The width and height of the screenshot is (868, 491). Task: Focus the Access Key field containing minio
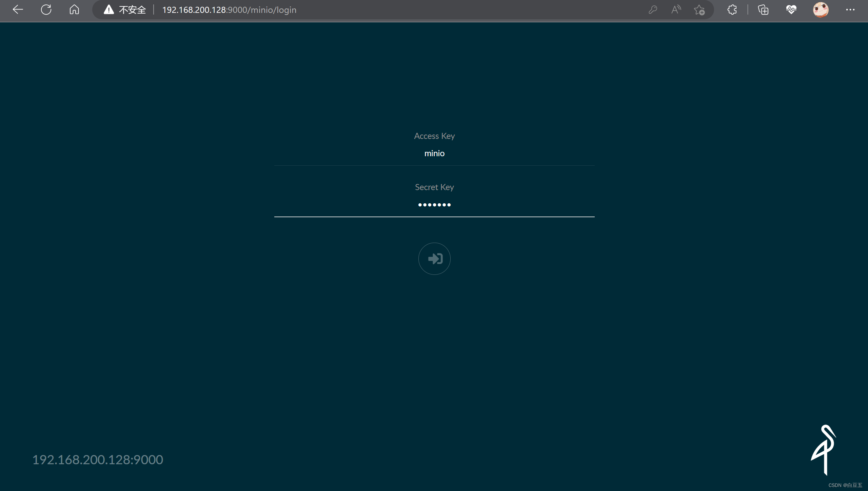coord(434,154)
